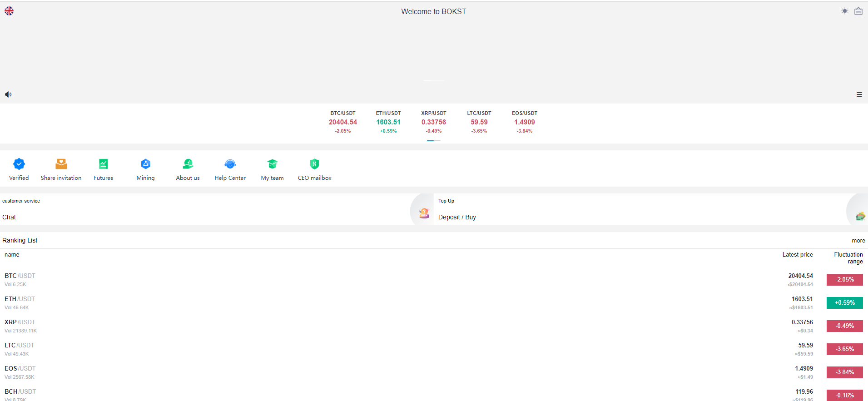
Task: Open language selector UK flag
Action: coord(9,11)
